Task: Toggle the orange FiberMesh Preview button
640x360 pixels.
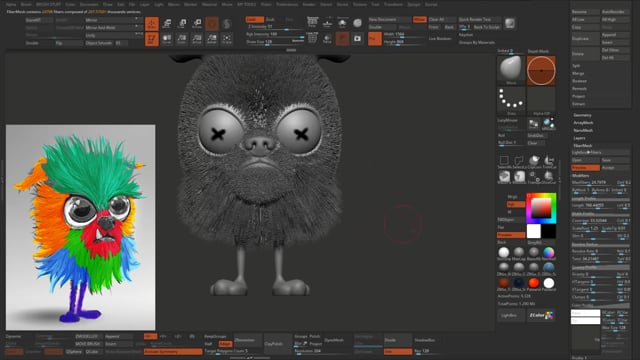Action: click(x=585, y=168)
